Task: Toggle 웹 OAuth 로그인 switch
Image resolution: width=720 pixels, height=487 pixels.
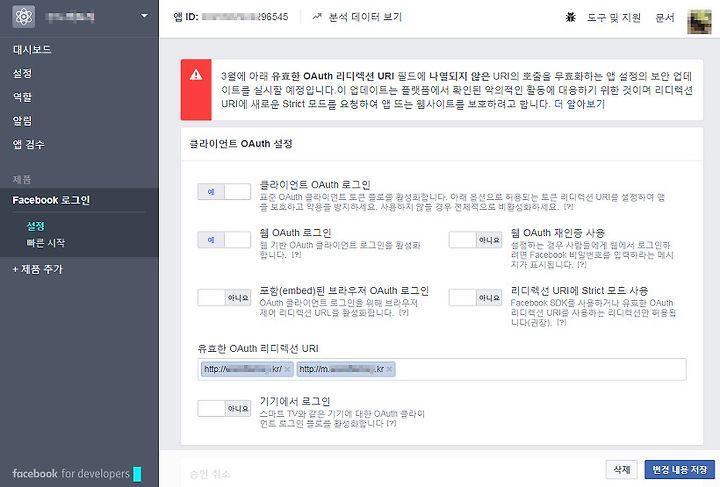Action: tap(224, 240)
